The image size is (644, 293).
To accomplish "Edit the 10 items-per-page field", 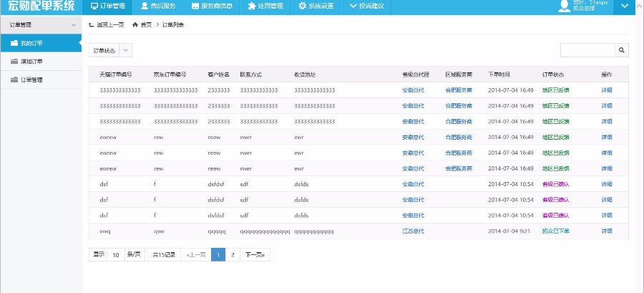I will [116, 255].
